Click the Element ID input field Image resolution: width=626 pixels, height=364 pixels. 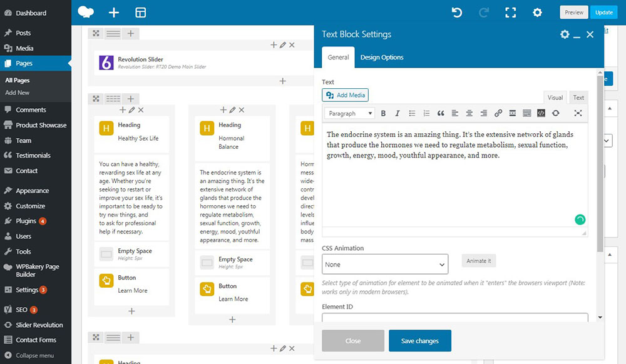[454, 318]
